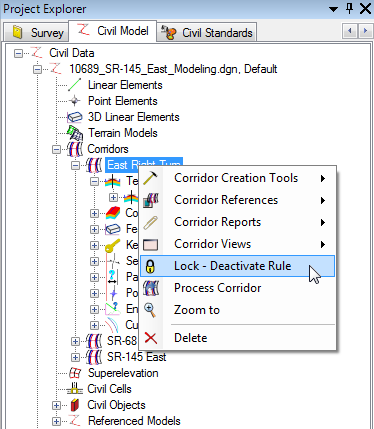Viewport: 374px width, 429px height.
Task: Select the 10689_SR-145_East_Modeling.dgn, Default item
Action: click(173, 69)
